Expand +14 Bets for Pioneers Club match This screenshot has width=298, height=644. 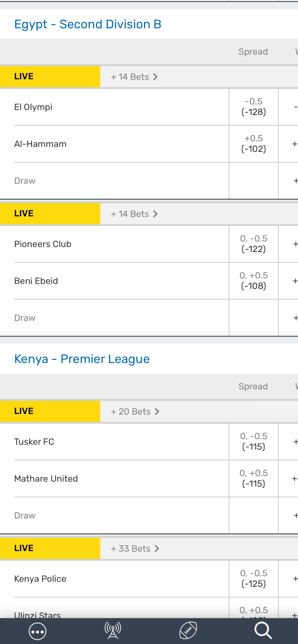(134, 214)
